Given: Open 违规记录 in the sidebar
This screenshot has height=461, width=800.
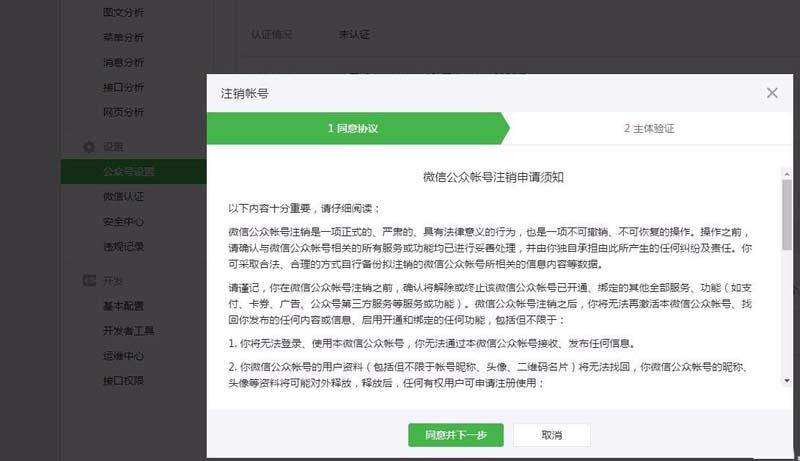Looking at the screenshot, I should pos(123,247).
